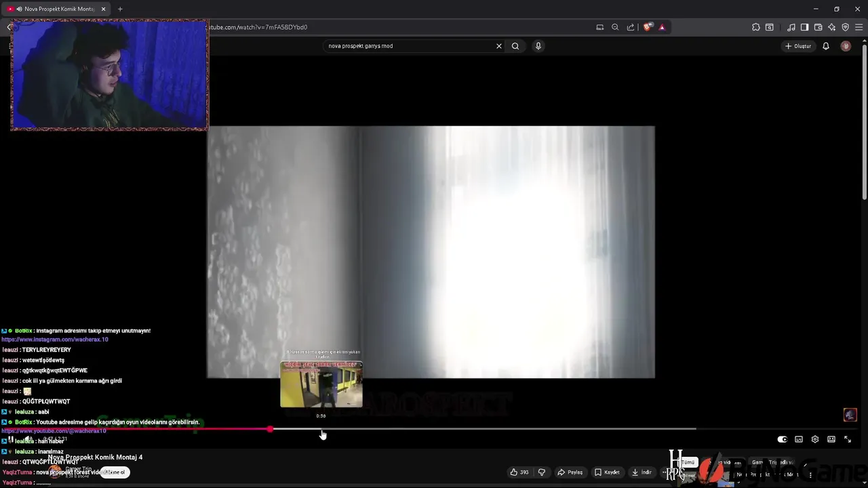Start voice search with microphone icon
The width and height of the screenshot is (868, 488).
coord(538,46)
